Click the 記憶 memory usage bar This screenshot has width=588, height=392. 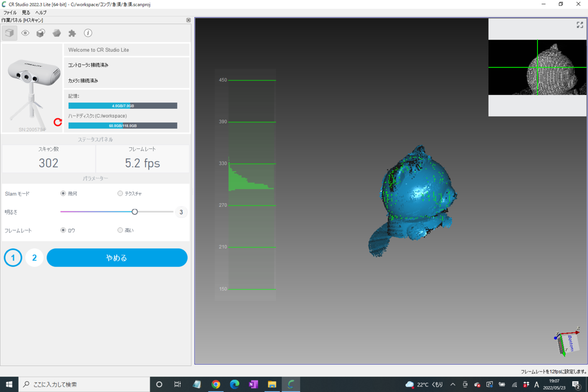122,106
